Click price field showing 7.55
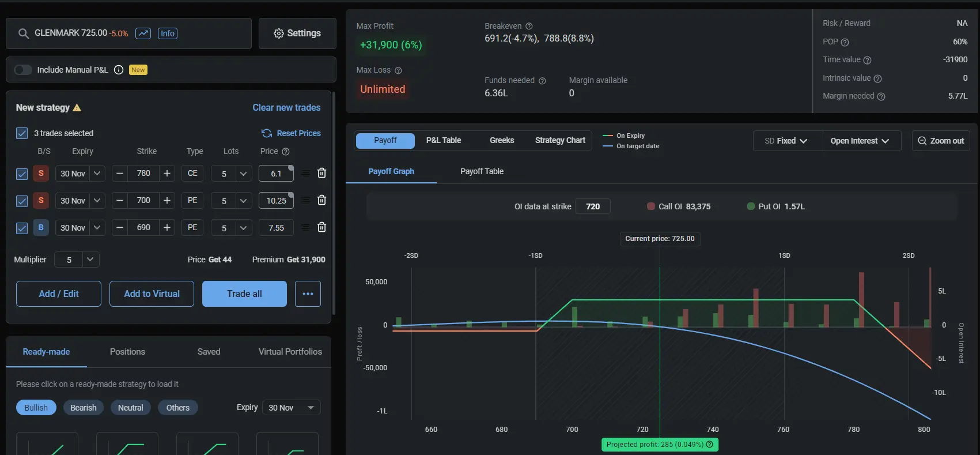Screen dimensions: 980x455 (x=276, y=228)
